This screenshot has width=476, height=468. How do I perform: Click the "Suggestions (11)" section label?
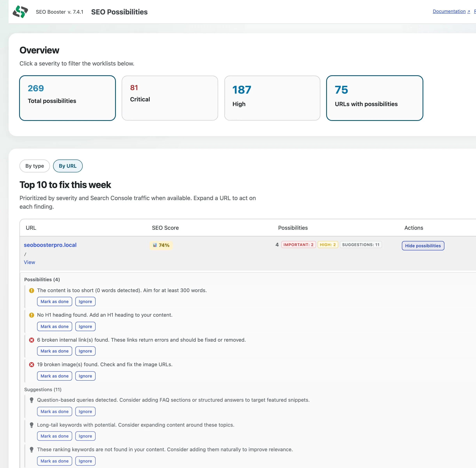[43, 390]
